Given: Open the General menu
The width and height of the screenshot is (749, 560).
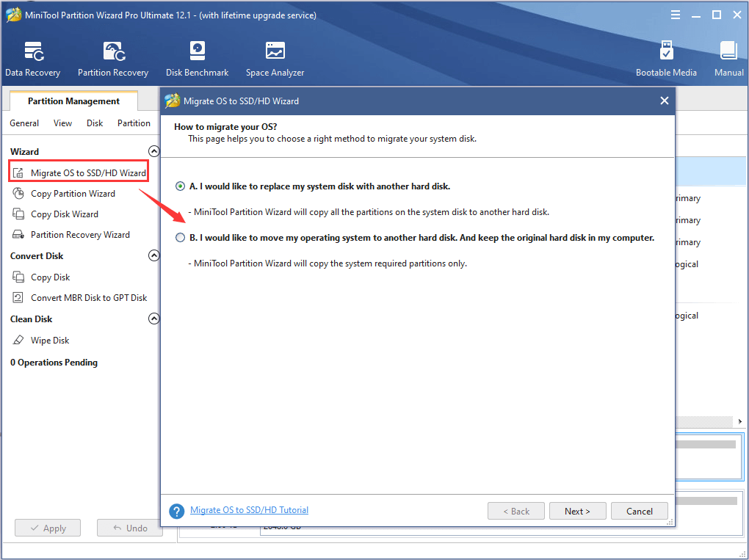Looking at the screenshot, I should pos(24,123).
